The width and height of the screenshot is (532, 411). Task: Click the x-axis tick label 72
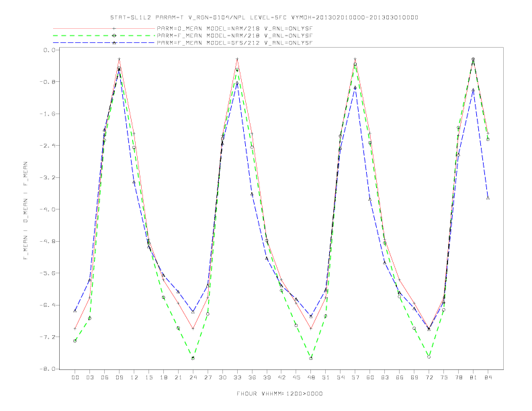429,377
